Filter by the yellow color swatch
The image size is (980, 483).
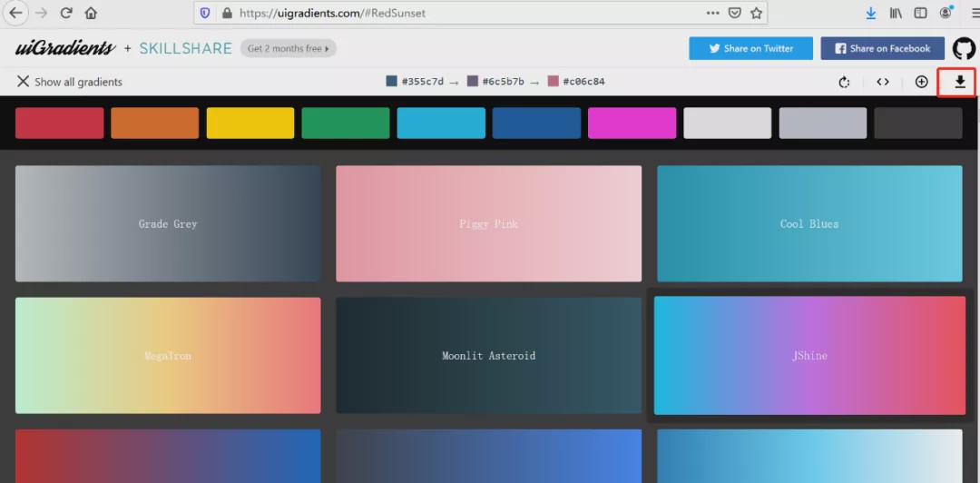point(250,123)
